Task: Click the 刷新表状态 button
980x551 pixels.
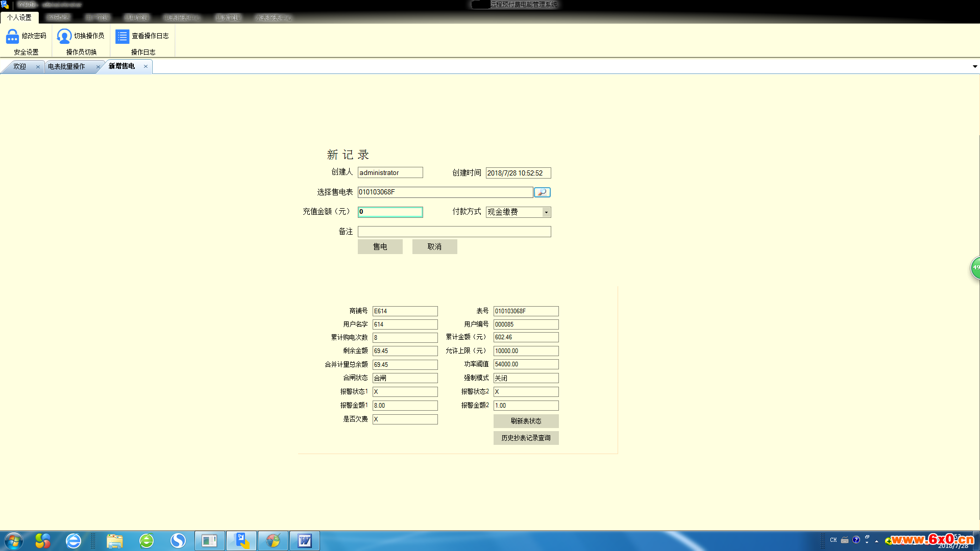Action: point(526,421)
